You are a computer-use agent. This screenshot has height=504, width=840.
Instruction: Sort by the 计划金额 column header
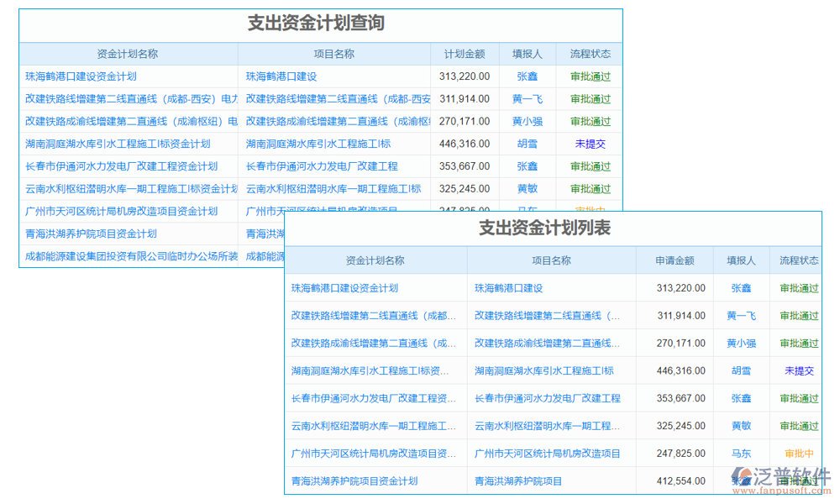[x=465, y=53]
